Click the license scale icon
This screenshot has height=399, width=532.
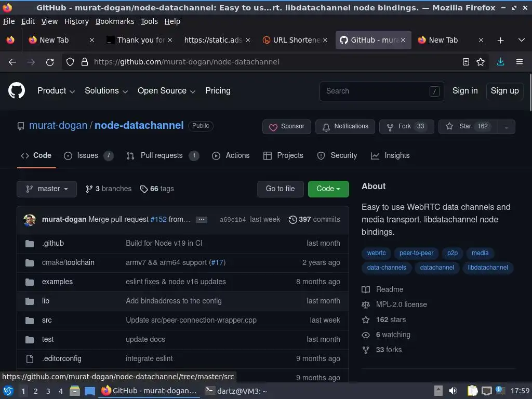tap(366, 304)
